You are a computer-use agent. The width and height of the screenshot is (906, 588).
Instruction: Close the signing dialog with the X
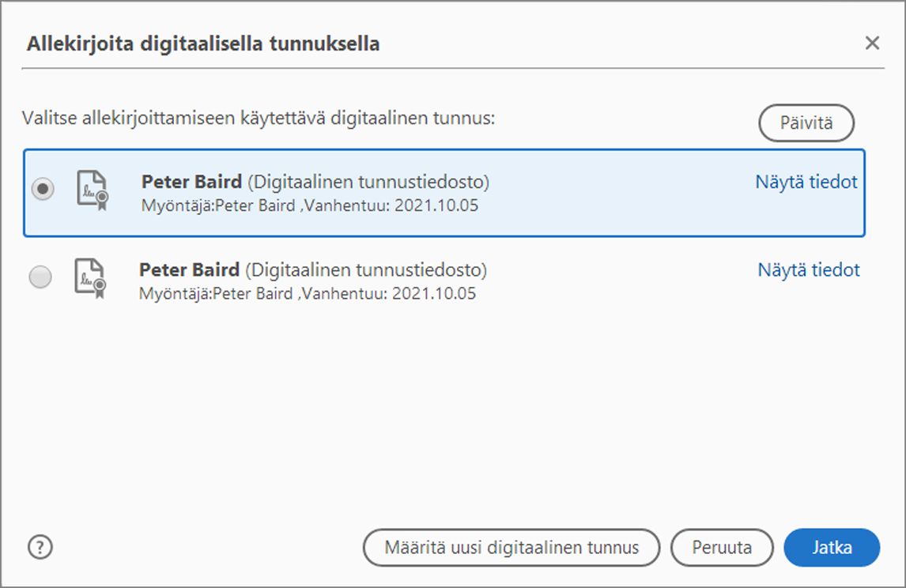872,43
